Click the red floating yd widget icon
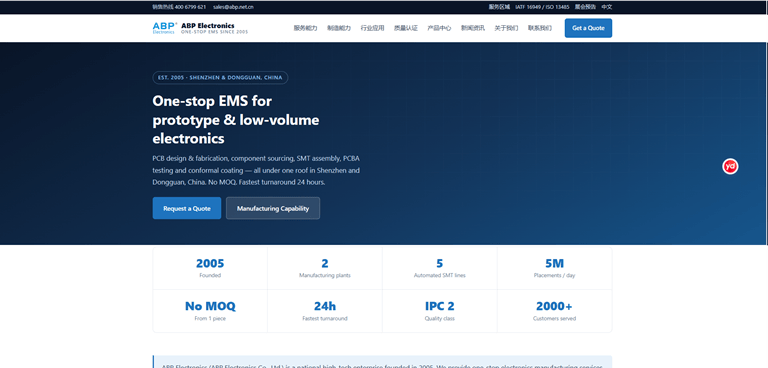768x368 pixels. (x=730, y=167)
